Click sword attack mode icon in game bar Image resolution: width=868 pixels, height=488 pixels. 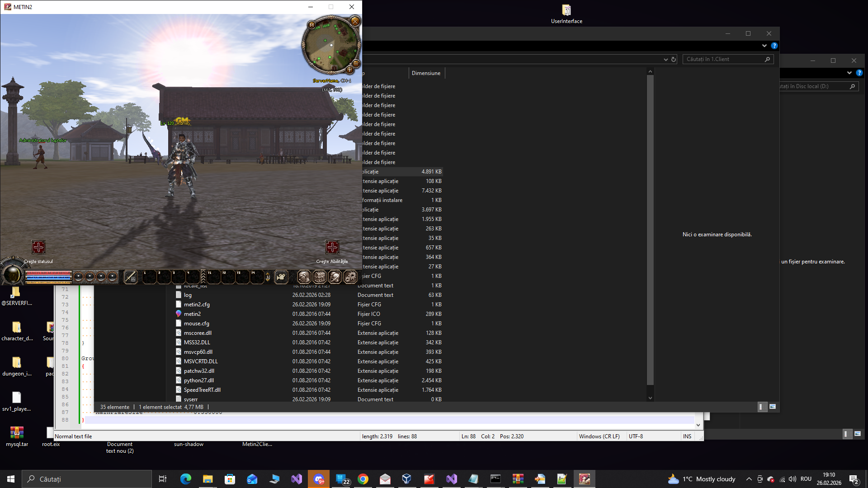(130, 277)
